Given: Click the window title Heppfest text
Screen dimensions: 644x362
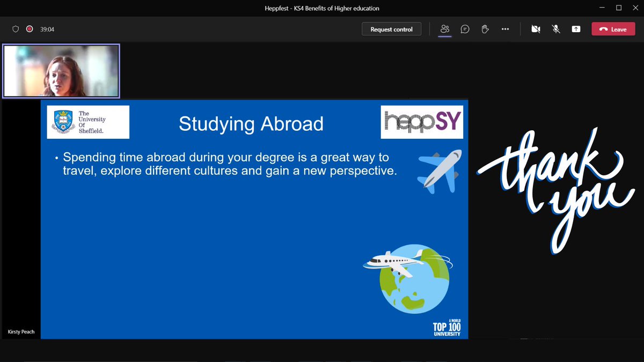Looking at the screenshot, I should pos(322,8).
